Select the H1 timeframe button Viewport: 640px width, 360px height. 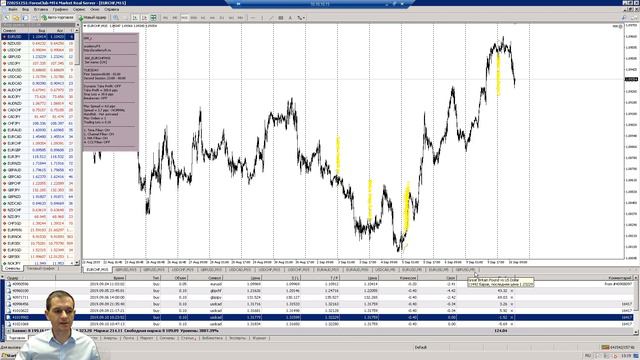point(203,18)
